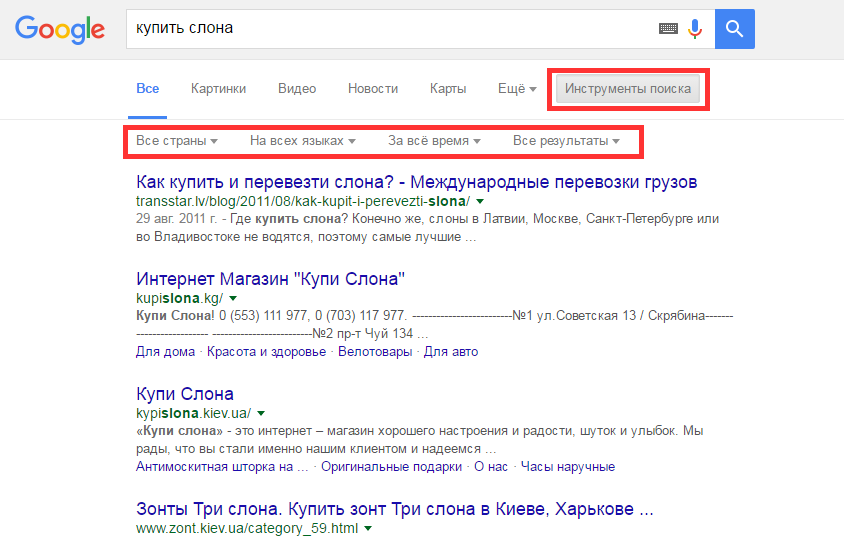The image size is (844, 540).
Task: Click snippet date "29 авг. 2011 г."
Action: coord(177,219)
